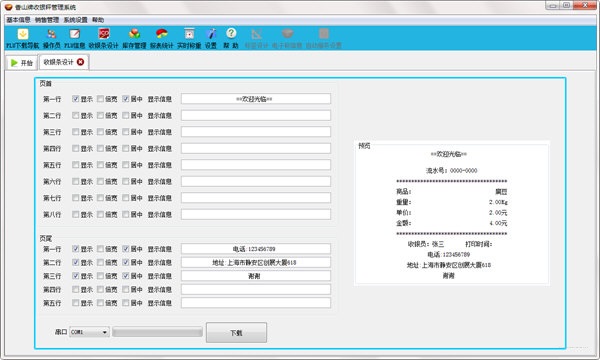Viewport: 600px width, 360px height.
Task: Open the PLU下载导航 toolbar icon
Action: (23, 38)
